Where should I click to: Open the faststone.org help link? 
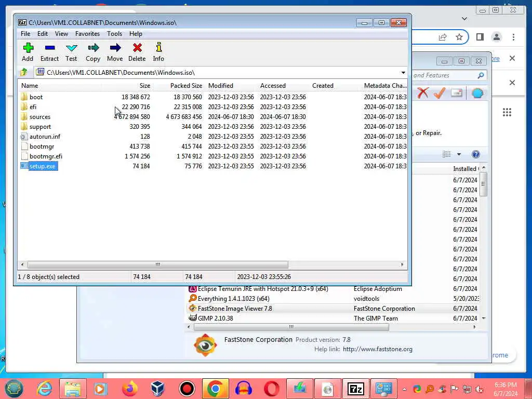click(378, 349)
